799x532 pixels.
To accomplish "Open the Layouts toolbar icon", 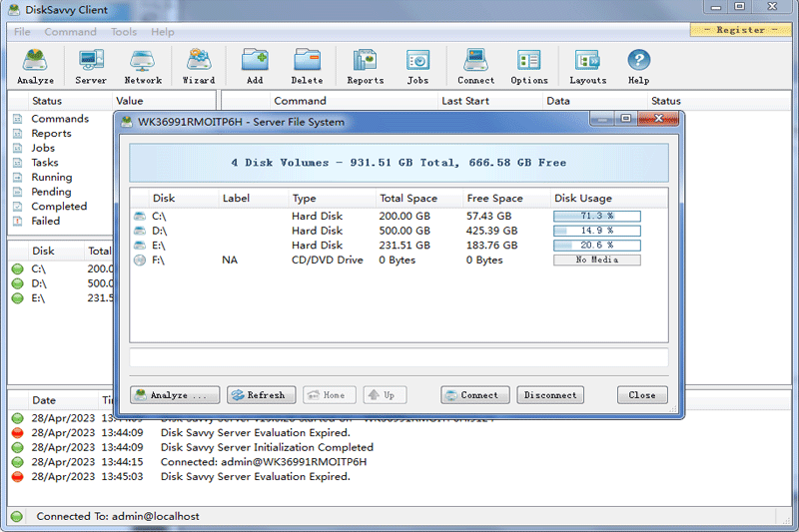I will (x=587, y=66).
